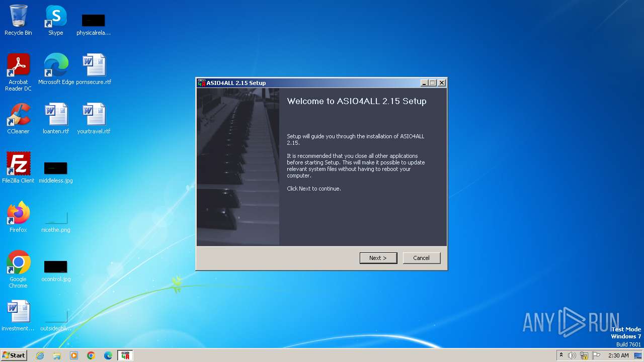Open the volume speaker tray icon
Screen dimensions: 644x362
(572, 355)
